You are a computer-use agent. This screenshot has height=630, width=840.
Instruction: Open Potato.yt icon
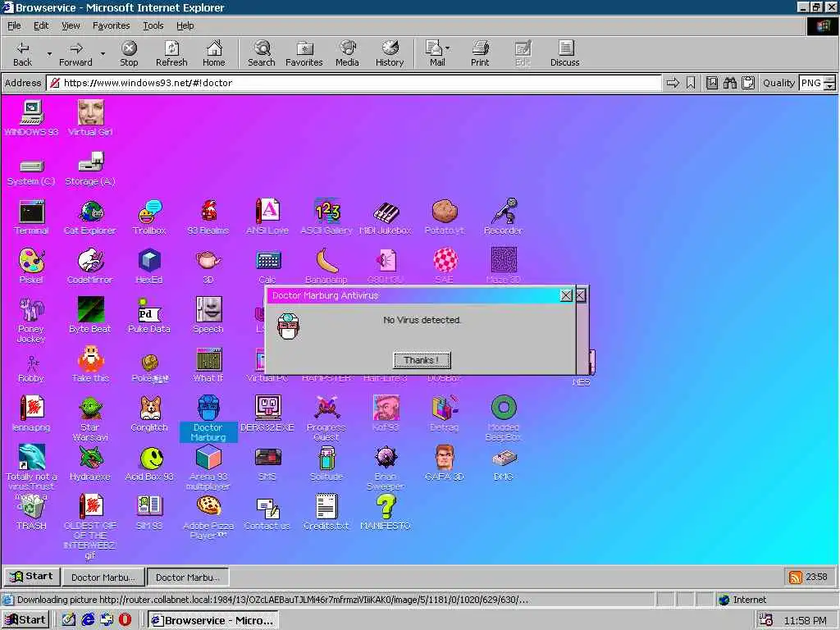pos(444,217)
